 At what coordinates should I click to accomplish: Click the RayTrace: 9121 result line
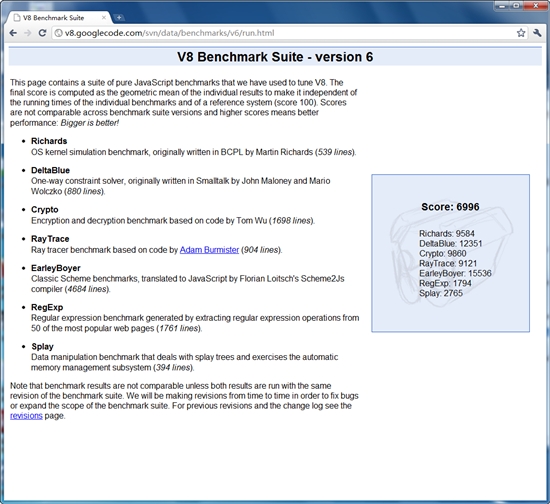pos(448,263)
